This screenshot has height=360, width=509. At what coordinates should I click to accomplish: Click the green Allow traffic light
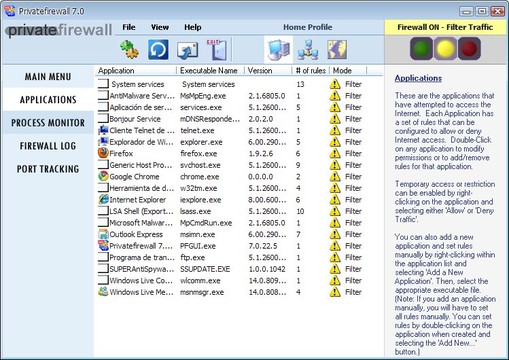(x=421, y=49)
